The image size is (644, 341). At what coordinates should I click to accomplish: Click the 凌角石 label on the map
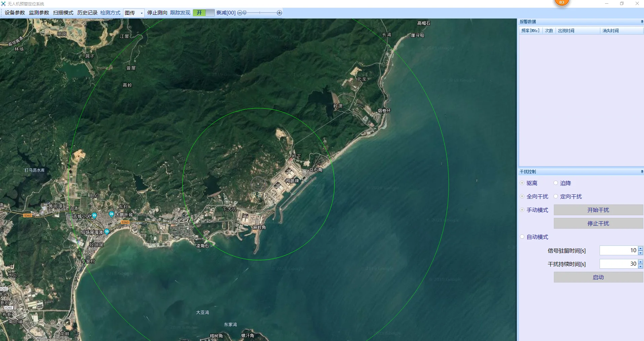click(x=202, y=246)
